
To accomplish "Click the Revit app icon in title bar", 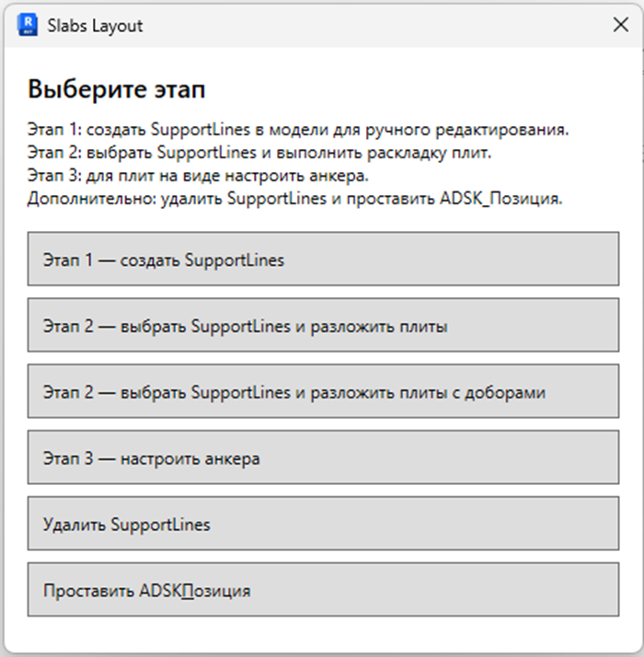I will tap(28, 25).
